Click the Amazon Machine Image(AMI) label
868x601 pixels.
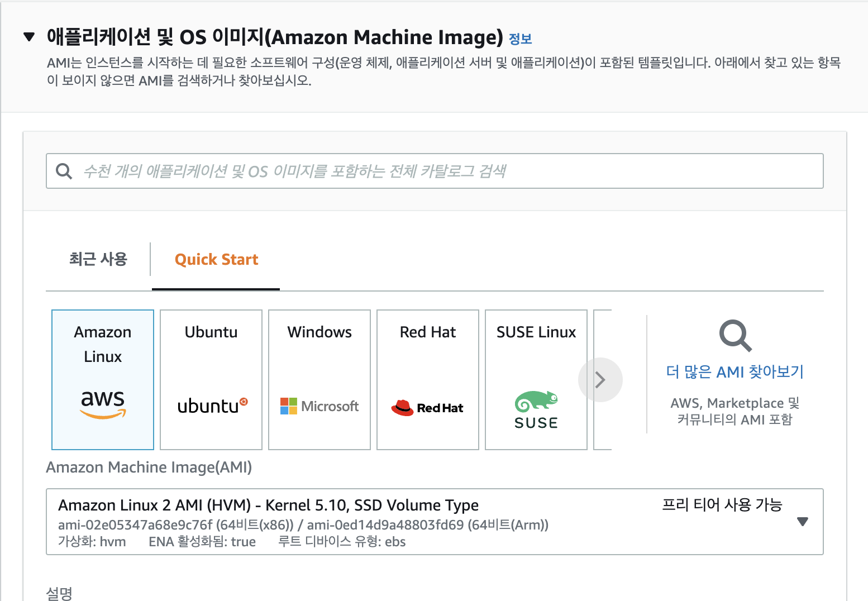point(149,468)
